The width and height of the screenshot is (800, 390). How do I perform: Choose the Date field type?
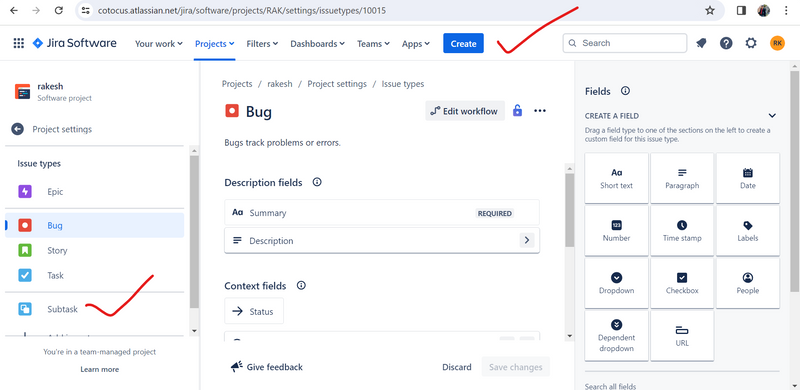[x=748, y=178]
